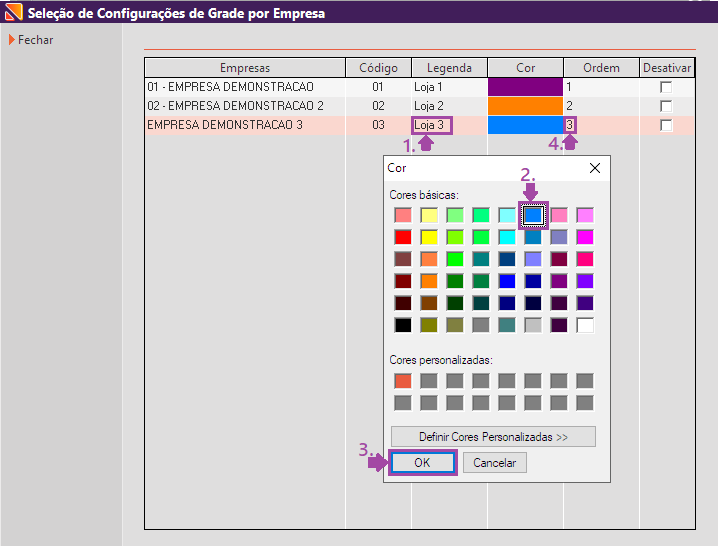Select the pure blue basic color swatch
The height and width of the screenshot is (546, 718).
(507, 281)
